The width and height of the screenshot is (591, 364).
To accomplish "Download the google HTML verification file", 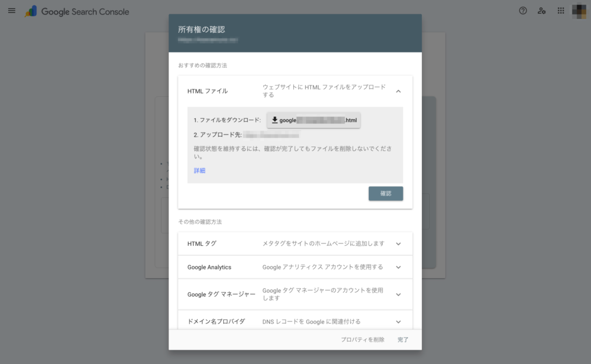I will click(x=313, y=120).
